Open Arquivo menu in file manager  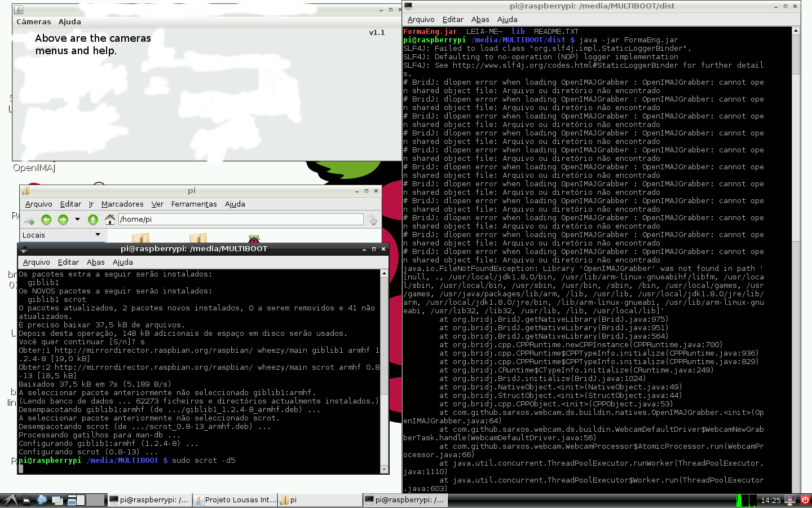click(x=39, y=204)
